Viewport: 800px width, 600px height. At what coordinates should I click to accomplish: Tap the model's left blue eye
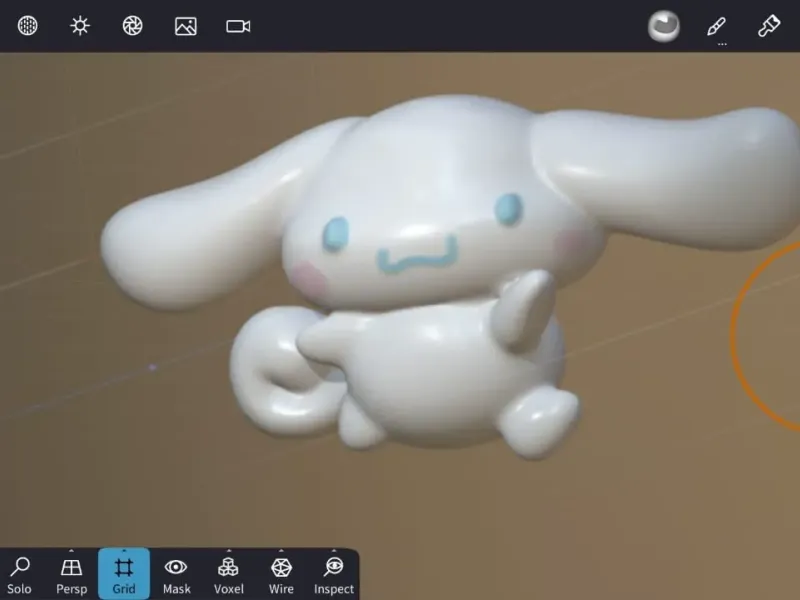tap(335, 234)
